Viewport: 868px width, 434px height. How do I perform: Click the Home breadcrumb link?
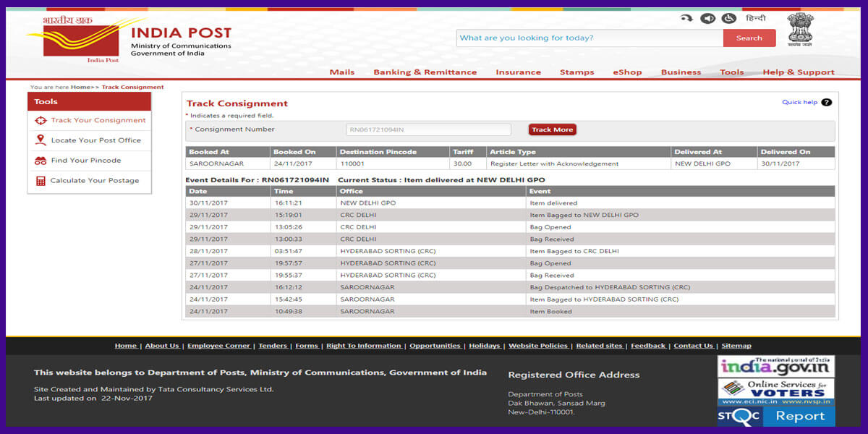tap(80, 88)
